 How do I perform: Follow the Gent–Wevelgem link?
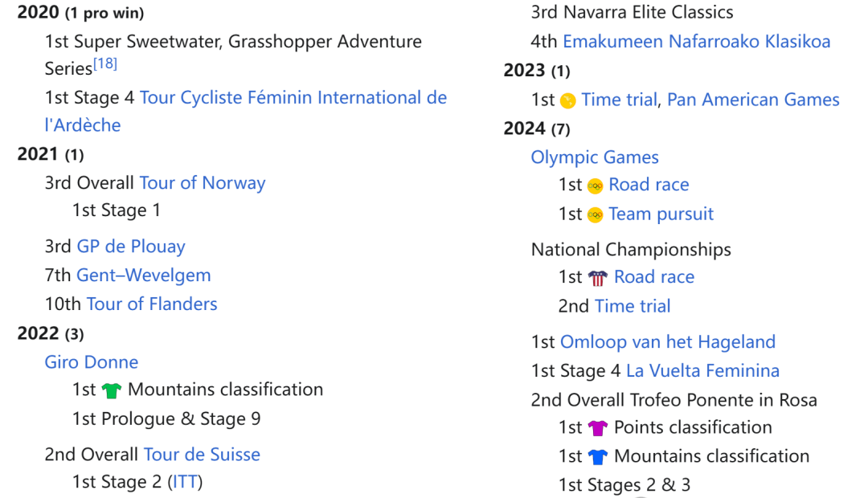[143, 275]
